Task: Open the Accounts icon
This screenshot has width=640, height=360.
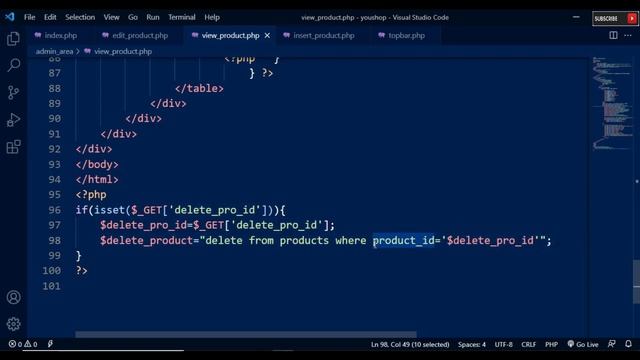Action: (13, 297)
